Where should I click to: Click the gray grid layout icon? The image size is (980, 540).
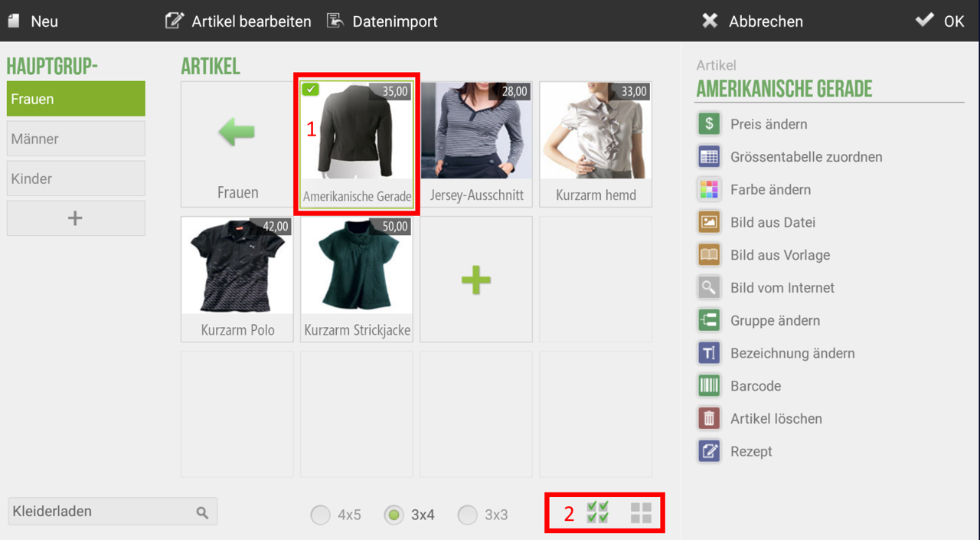(641, 513)
